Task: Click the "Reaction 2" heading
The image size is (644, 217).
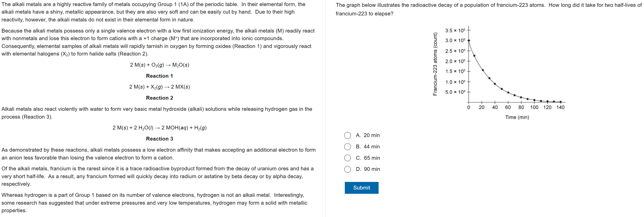Action: coord(159,98)
